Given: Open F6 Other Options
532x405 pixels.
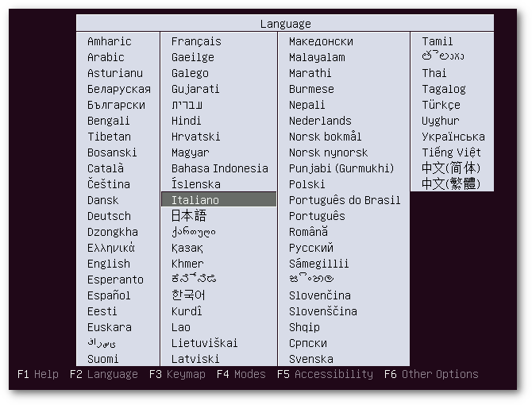Looking at the screenshot, I should click(431, 374).
